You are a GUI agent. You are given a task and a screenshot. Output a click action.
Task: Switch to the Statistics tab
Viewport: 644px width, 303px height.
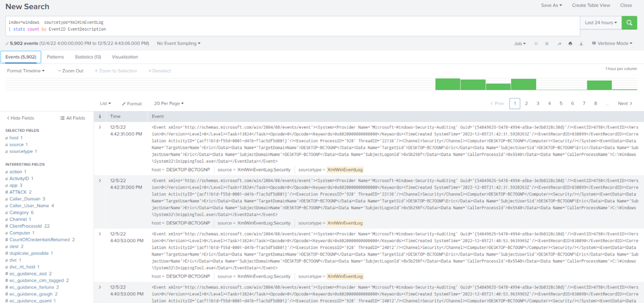[88, 57]
